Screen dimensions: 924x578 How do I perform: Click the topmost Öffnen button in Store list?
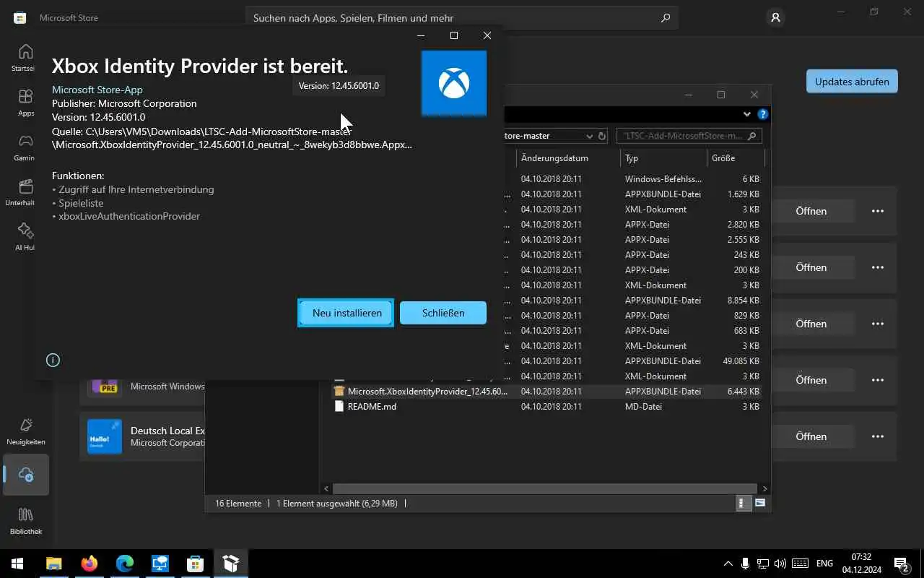811,211
